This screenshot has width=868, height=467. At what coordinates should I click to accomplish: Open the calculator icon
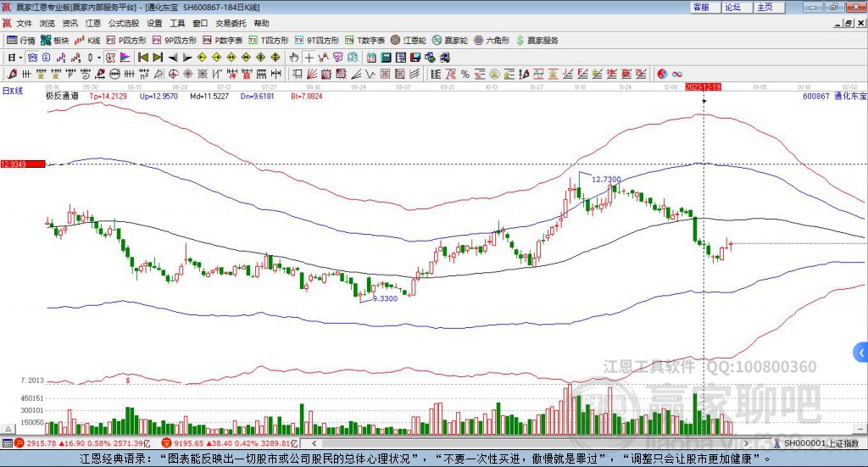click(386, 58)
